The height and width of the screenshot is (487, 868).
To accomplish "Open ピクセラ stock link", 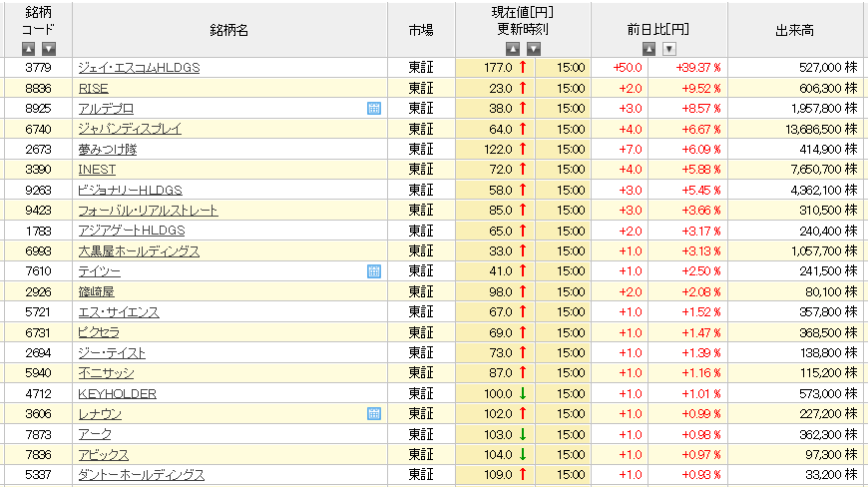I will coord(99,332).
